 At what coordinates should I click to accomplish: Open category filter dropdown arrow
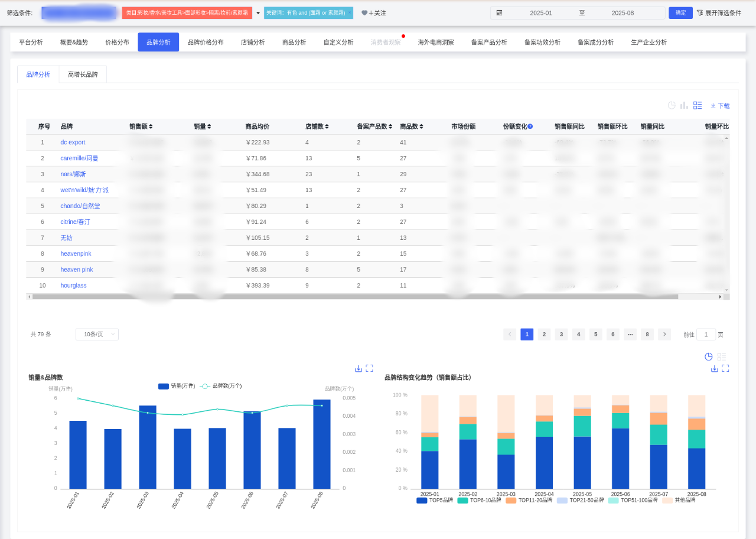[x=258, y=13]
